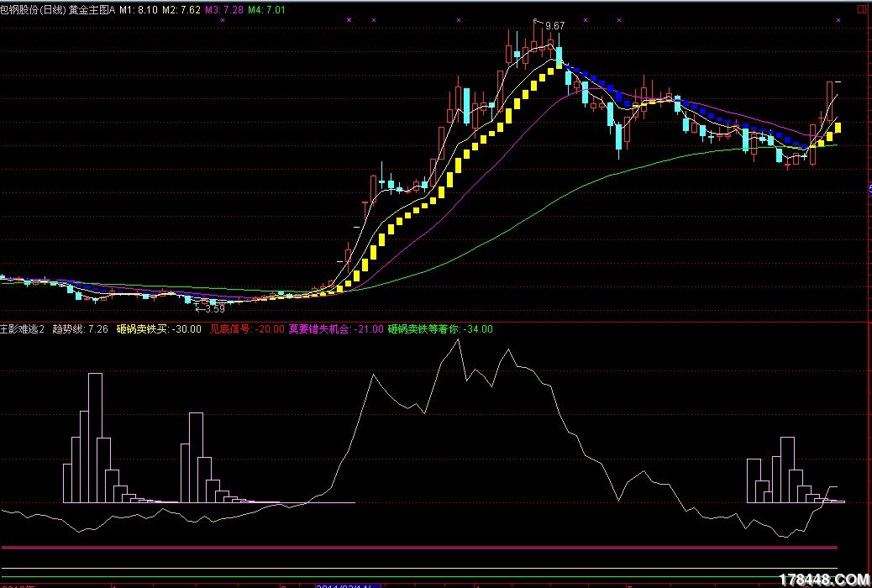Click the 包钢股份(日线) stock title

pos(33,10)
